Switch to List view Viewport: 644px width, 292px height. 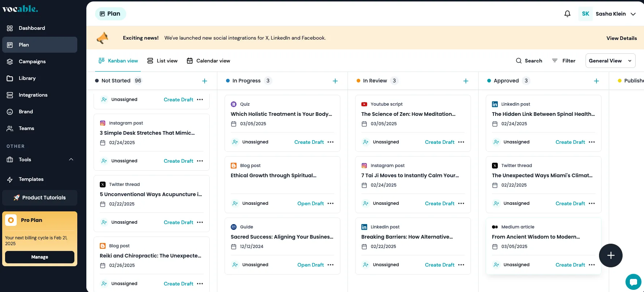click(163, 61)
